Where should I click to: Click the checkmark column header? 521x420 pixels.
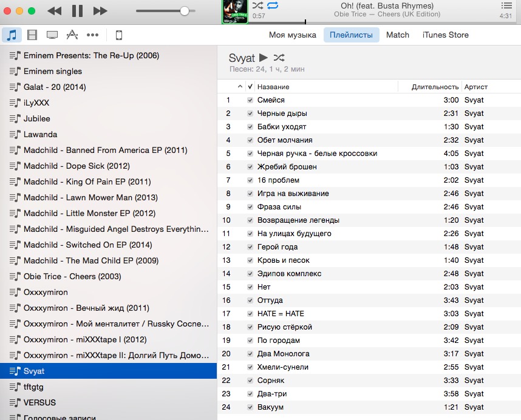pyautogui.click(x=250, y=87)
